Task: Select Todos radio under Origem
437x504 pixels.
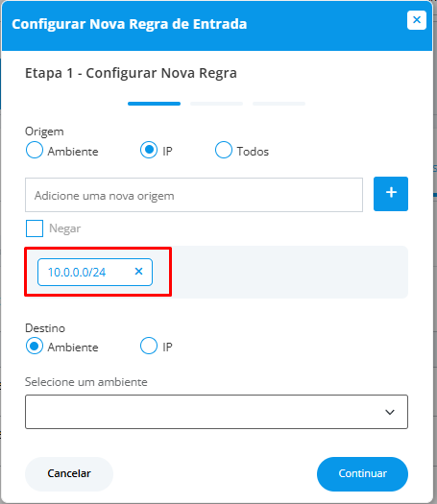Action: tap(224, 150)
